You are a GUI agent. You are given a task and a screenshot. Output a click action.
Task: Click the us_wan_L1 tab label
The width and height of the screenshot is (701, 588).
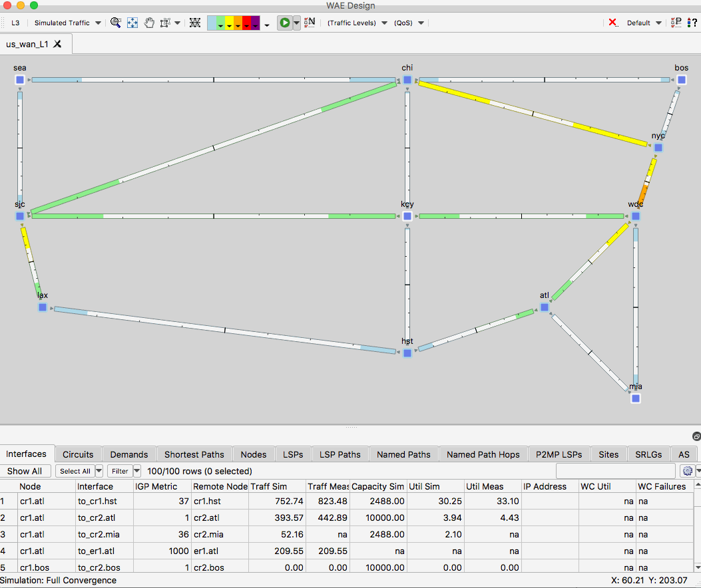pos(27,44)
